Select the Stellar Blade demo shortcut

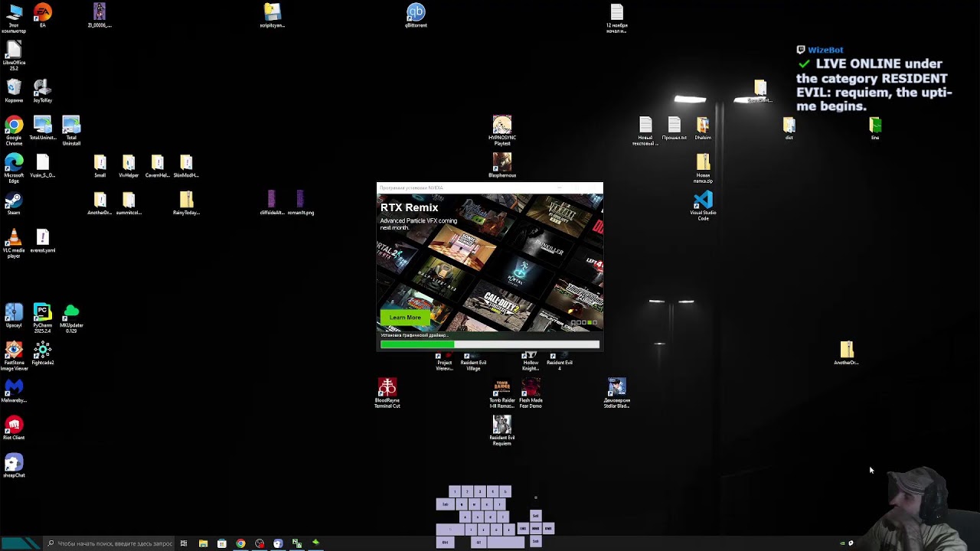pos(617,393)
